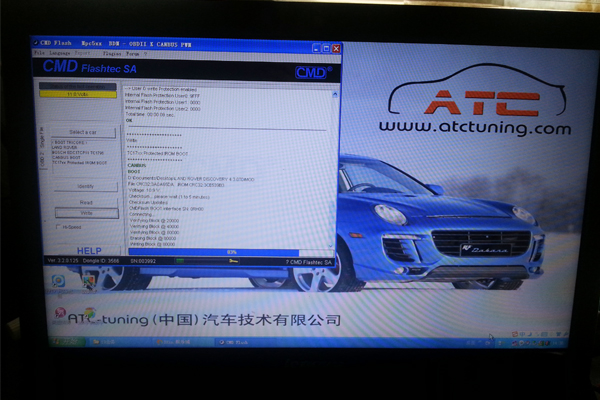This screenshot has height=400, width=600.
Task: Select LAND ROVER in the car list
Action: tap(64, 147)
